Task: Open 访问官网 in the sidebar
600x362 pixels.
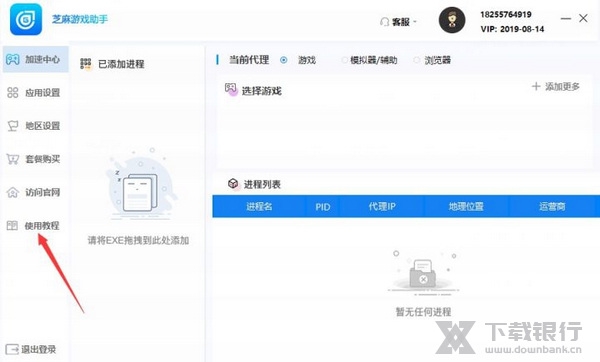Action: point(36,192)
